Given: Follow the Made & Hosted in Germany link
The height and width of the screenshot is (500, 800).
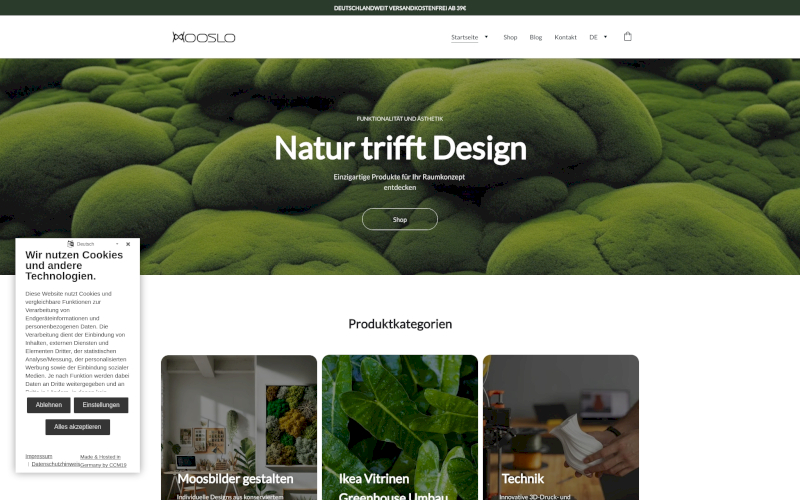Looking at the screenshot, I should pos(103,461).
